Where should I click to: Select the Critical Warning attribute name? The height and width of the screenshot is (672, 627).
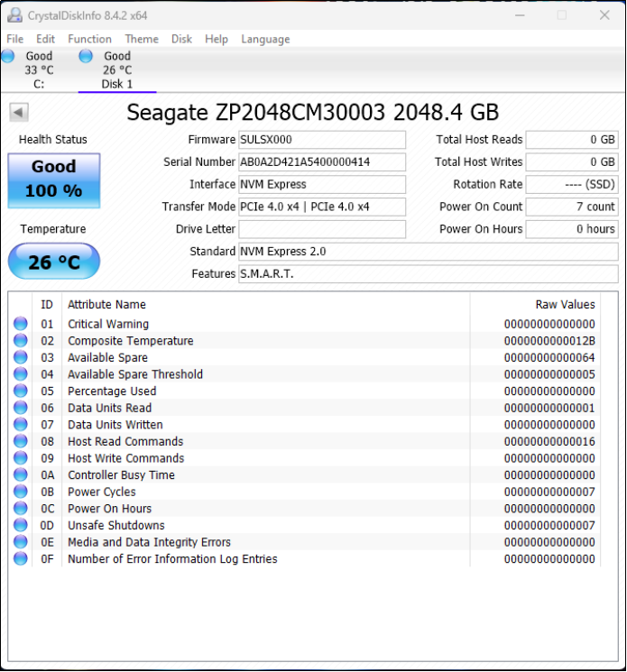tap(108, 324)
